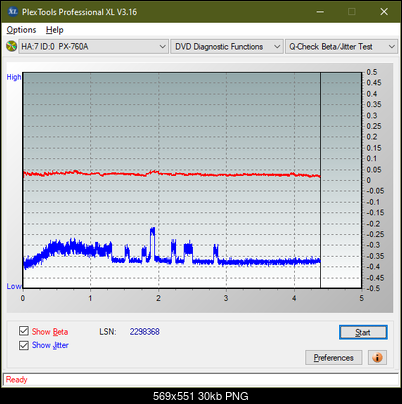The width and height of the screenshot is (402, 404).
Task: Toggle the Show Jitter checkbox
Action: [x=24, y=345]
